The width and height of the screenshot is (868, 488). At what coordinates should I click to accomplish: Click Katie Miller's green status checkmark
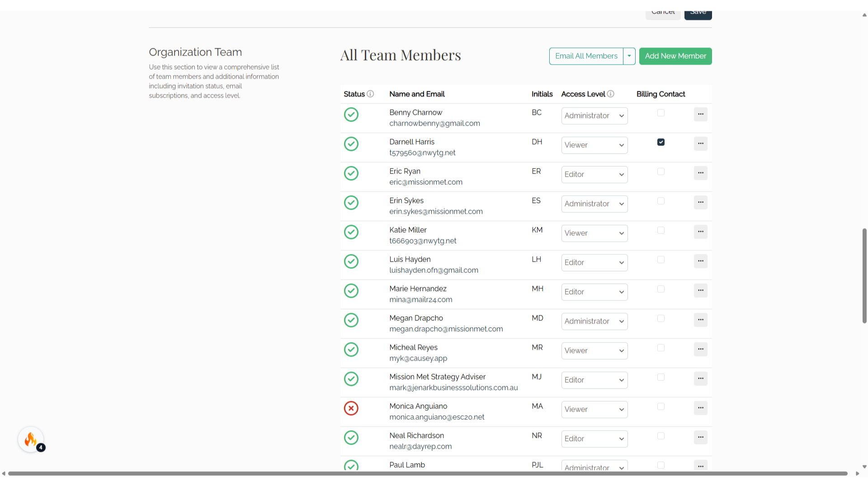(x=351, y=232)
